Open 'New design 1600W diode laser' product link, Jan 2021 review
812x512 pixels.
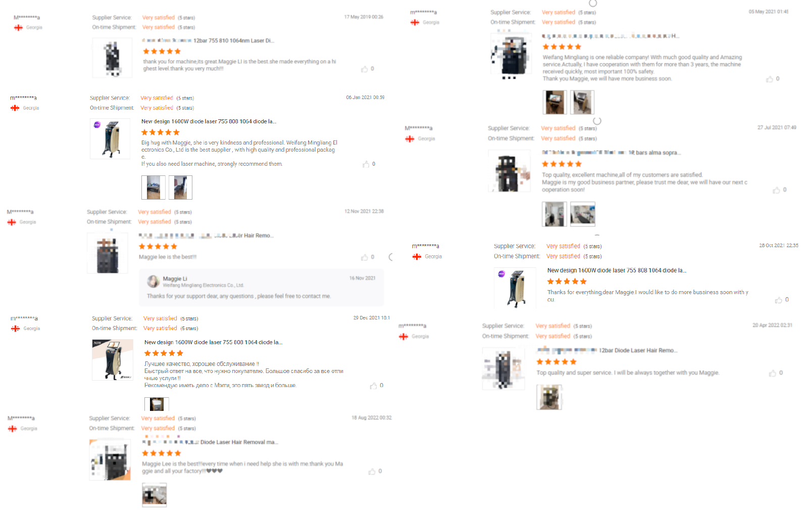[x=209, y=122]
